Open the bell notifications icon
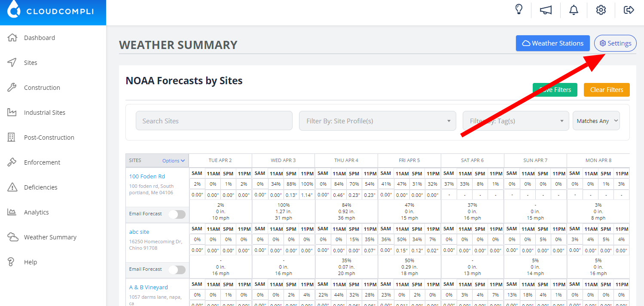 pyautogui.click(x=574, y=10)
